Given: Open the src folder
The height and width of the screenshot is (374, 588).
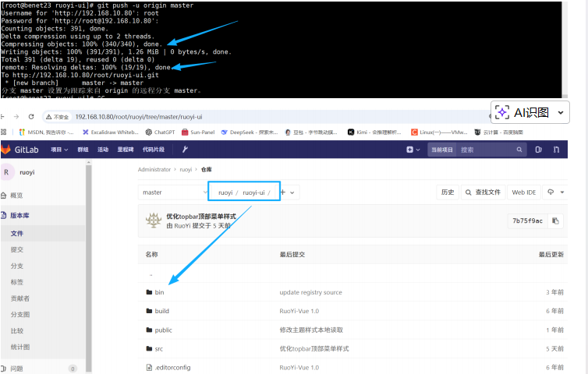Looking at the screenshot, I should pyautogui.click(x=159, y=349).
